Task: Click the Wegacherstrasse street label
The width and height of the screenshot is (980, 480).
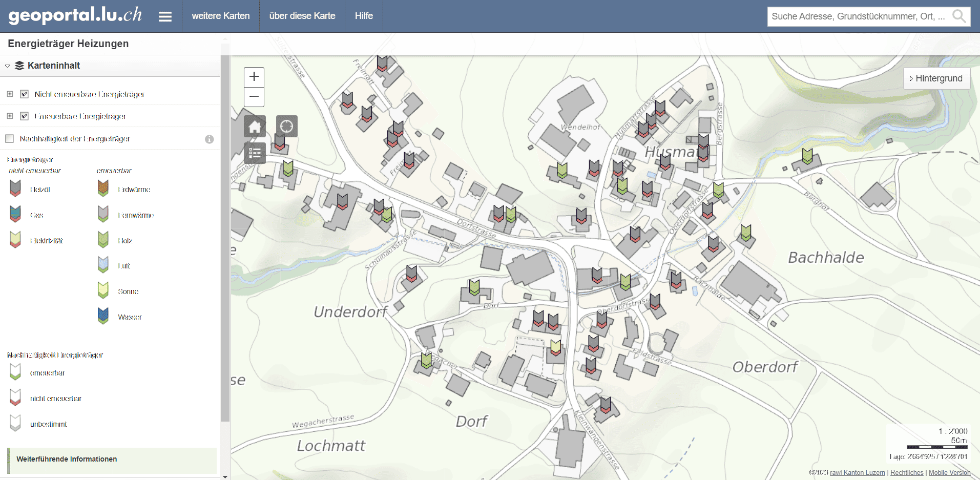Action: 323,421
